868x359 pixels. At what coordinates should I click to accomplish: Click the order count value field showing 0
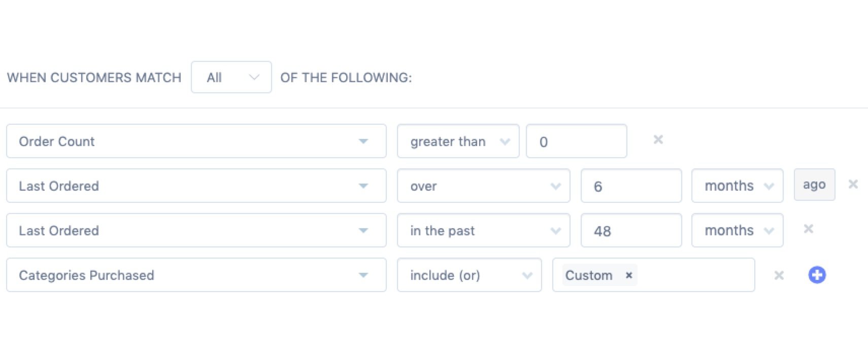[x=576, y=141]
